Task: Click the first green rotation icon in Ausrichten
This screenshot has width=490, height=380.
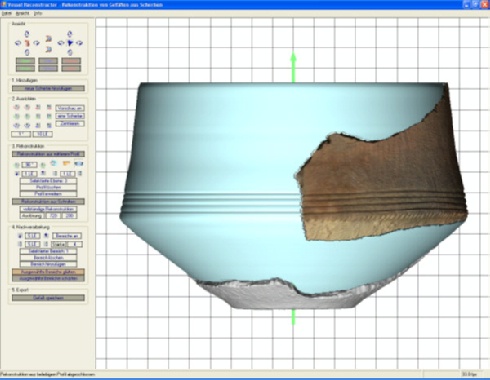Action: [17, 116]
